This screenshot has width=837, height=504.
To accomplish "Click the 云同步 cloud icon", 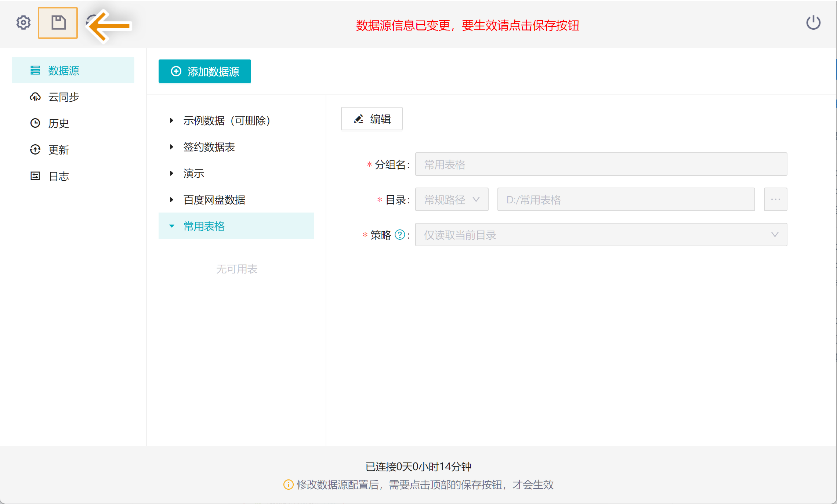I will (35, 97).
